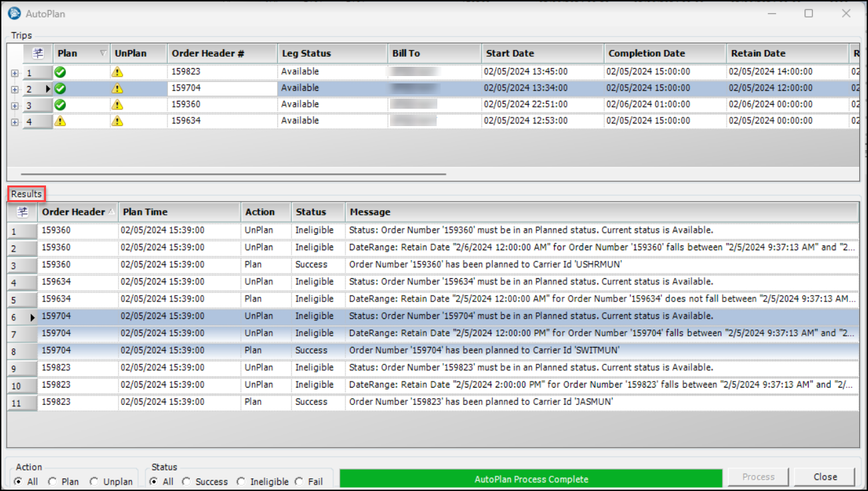The width and height of the screenshot is (868, 491).
Task: Click yellow Plan warning icon for order 159634
Action: 60,121
